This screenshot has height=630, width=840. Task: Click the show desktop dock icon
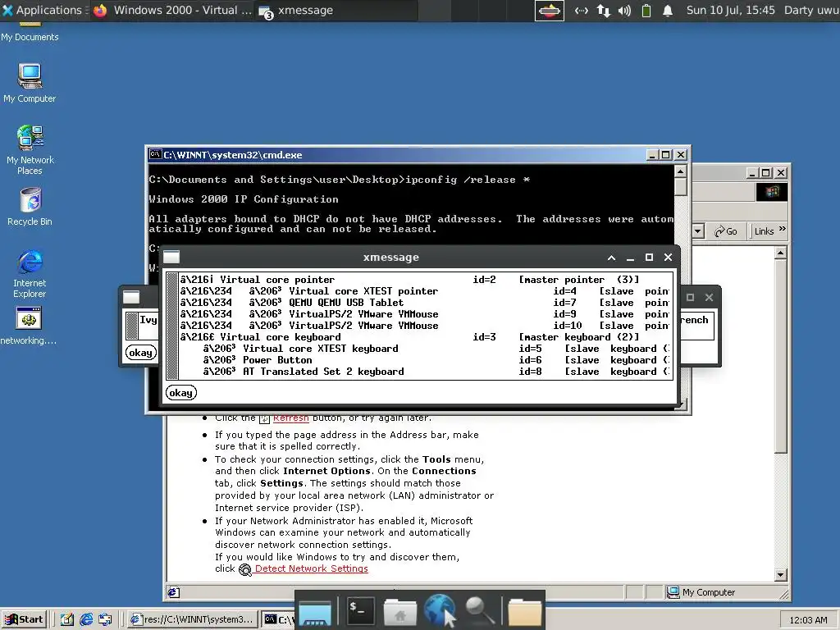(315, 613)
